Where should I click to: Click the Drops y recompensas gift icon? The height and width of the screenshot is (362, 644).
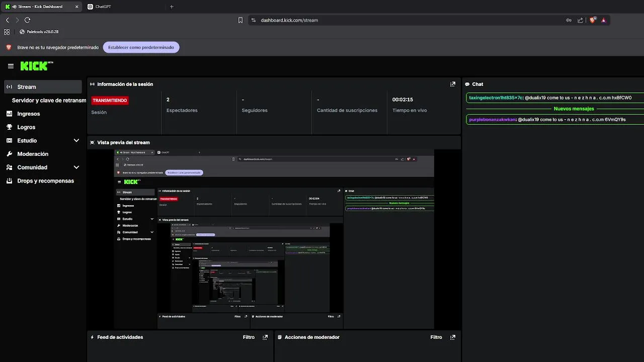pos(9,181)
